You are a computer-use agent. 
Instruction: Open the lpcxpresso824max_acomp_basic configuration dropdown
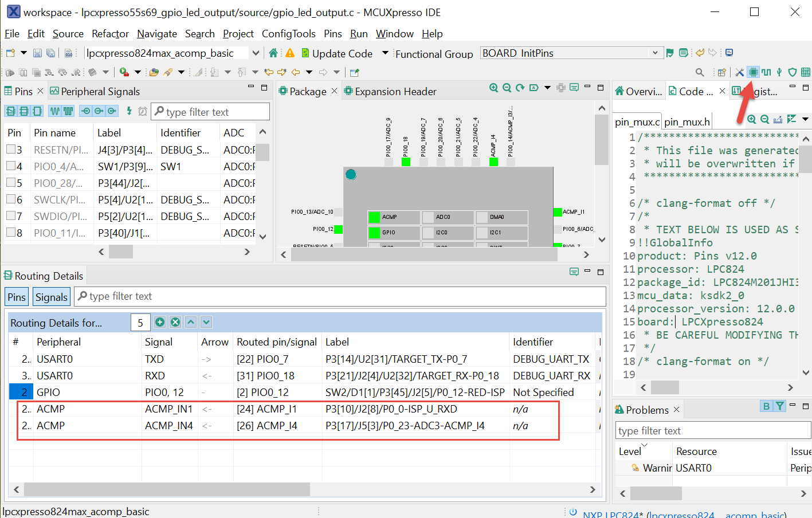point(256,53)
